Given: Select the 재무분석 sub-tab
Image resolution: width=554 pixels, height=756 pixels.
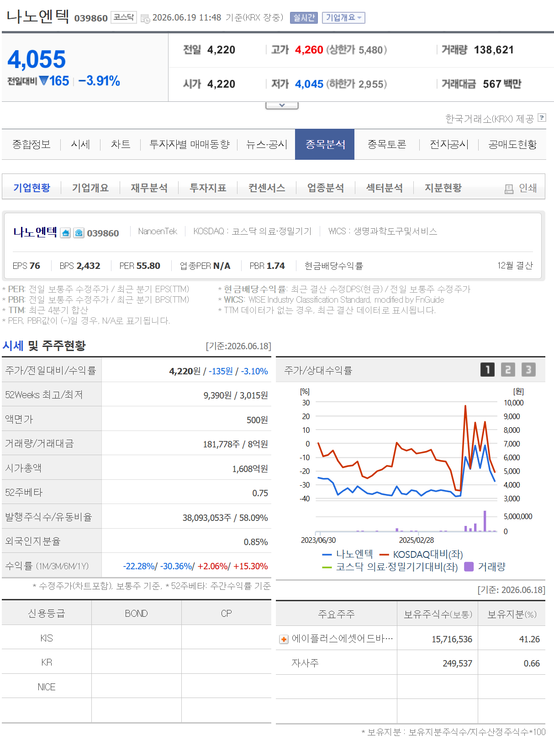Looking at the screenshot, I should coord(149,188).
